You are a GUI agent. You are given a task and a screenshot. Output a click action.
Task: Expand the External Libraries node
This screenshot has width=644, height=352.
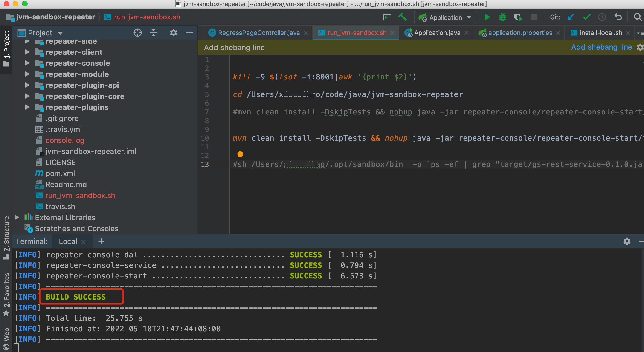17,217
